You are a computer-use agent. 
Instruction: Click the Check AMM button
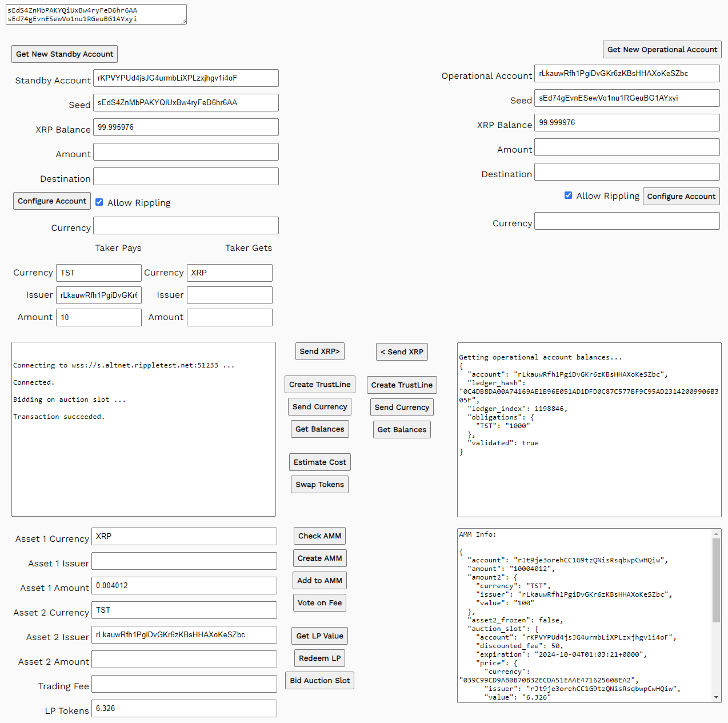pyautogui.click(x=319, y=536)
